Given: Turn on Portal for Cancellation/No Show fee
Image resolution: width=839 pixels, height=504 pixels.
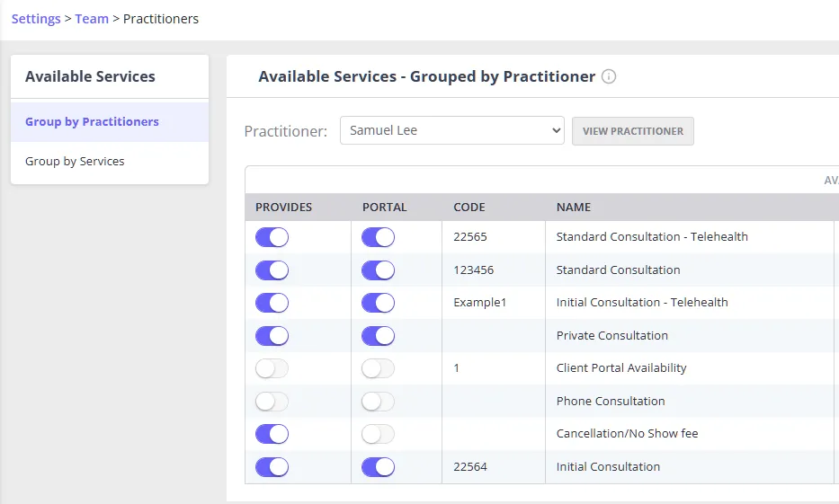Looking at the screenshot, I should (378, 434).
